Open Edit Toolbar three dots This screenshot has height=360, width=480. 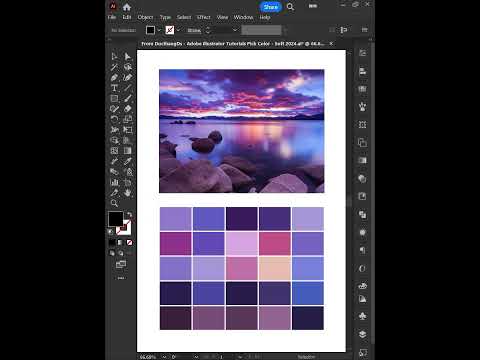tap(121, 278)
